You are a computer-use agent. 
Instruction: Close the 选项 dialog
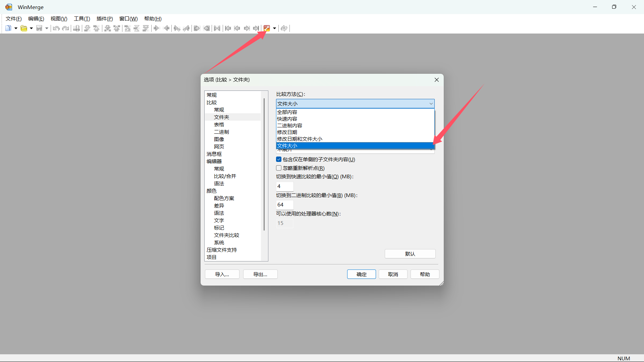[436, 80]
